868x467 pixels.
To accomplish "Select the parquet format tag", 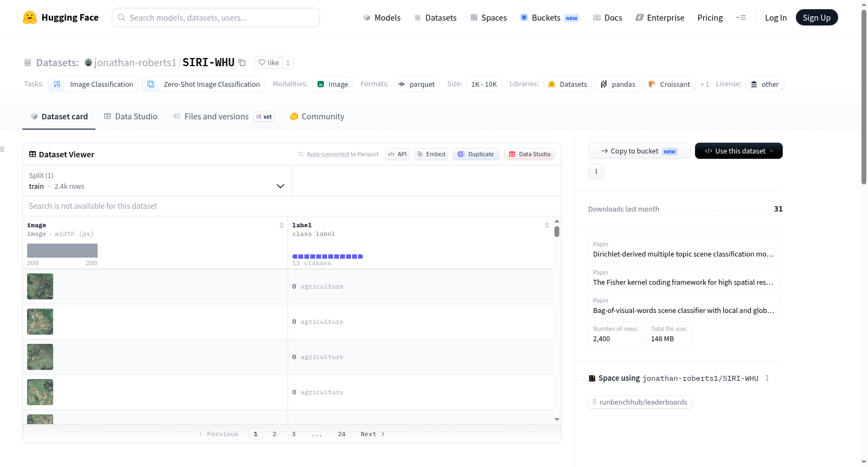I will click(416, 84).
